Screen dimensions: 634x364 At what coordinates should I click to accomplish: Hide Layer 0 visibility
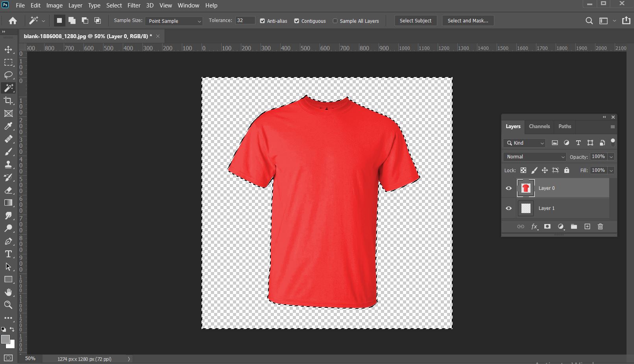pos(508,188)
